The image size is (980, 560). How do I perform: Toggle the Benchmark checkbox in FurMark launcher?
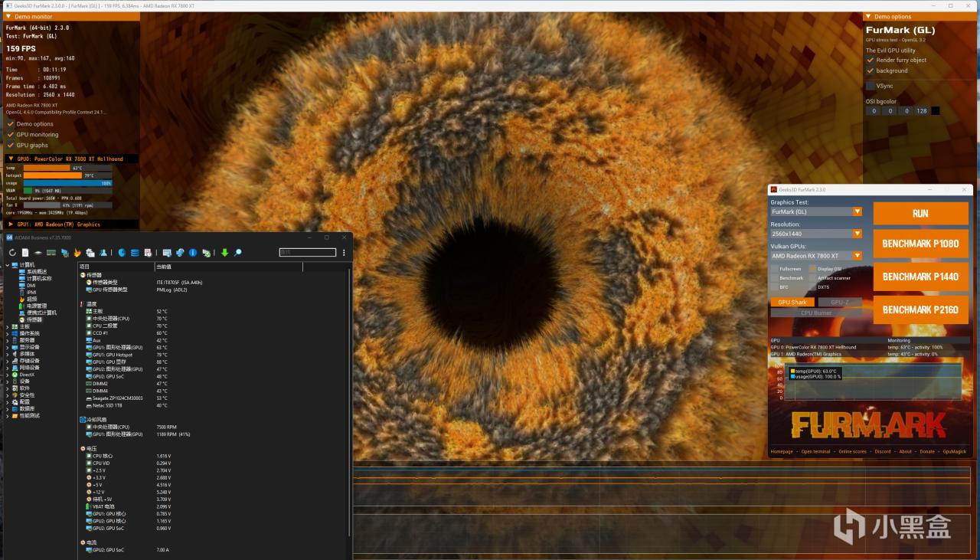[x=774, y=278]
